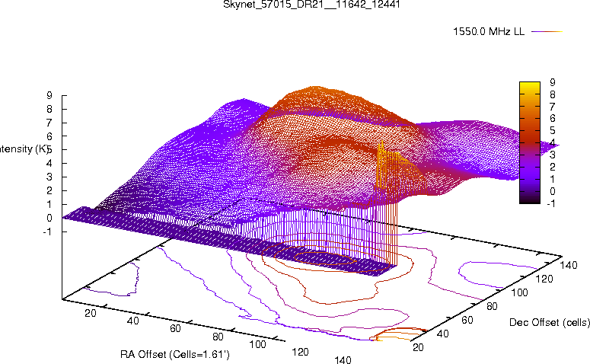Select tick 120 on the RA Offset axis
Image resolution: width=590 pixels, height=364 pixels.
tap(300, 352)
